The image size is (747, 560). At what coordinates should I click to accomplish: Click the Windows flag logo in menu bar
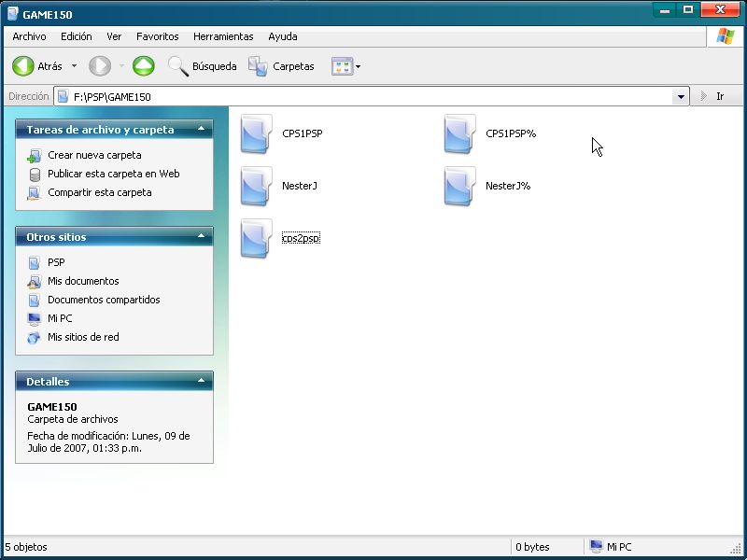726,36
